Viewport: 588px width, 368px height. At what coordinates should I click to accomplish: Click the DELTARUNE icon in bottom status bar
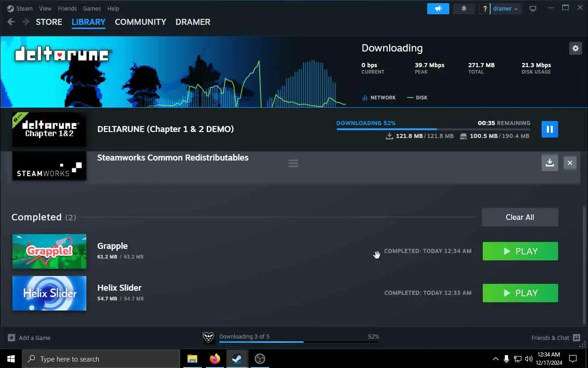coord(209,338)
